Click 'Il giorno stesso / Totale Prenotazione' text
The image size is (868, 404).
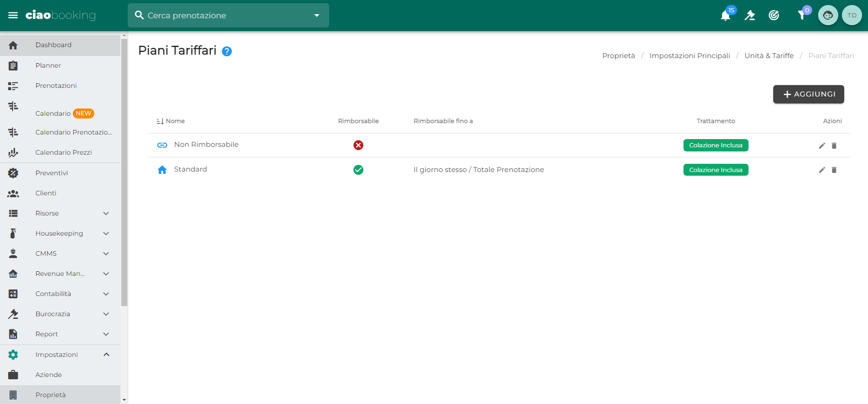pyautogui.click(x=478, y=170)
